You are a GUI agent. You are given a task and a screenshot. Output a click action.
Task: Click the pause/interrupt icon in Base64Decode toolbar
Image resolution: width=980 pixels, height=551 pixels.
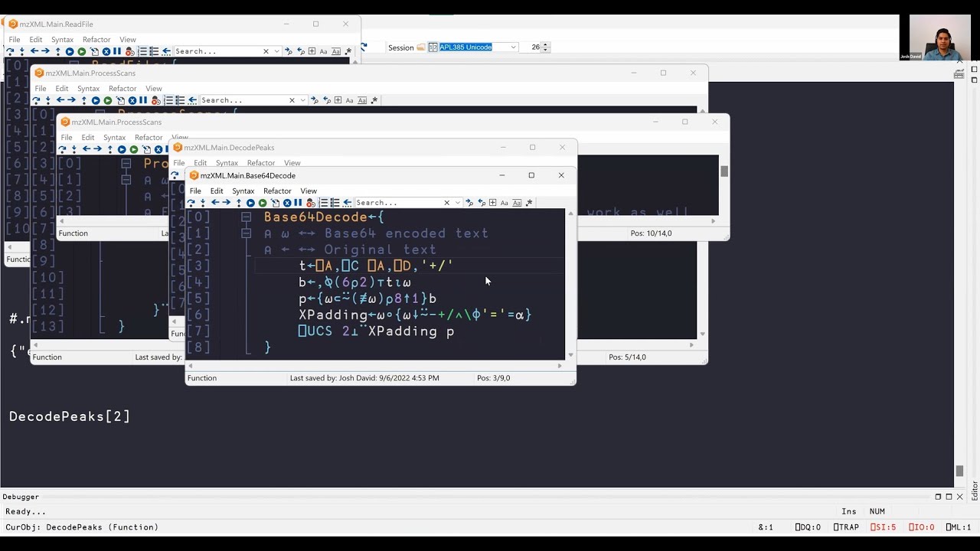[x=299, y=203]
